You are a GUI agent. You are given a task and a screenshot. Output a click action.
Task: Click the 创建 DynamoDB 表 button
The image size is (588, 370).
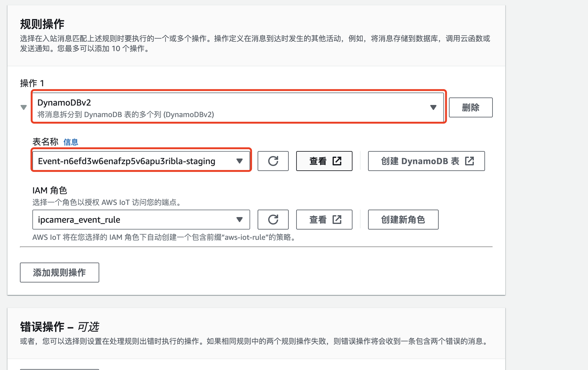tap(426, 161)
